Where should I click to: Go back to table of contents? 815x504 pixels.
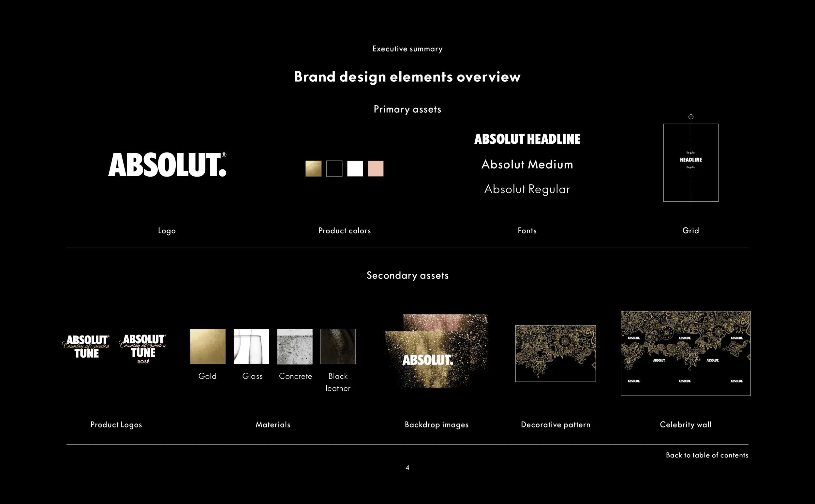707,455
